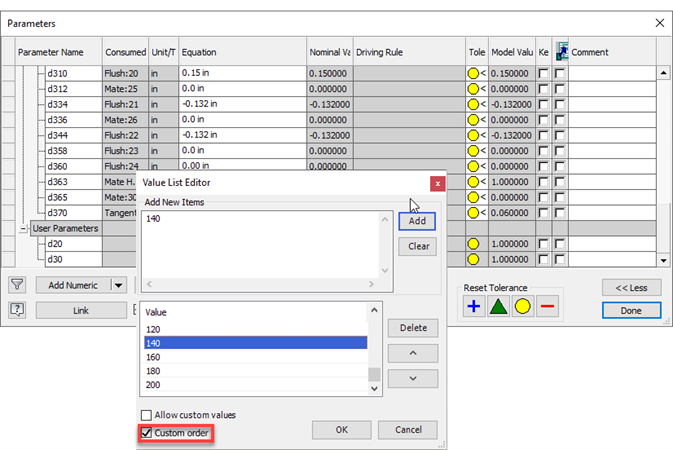Select value 160 in the list
This screenshot has width=673, height=450.
click(x=255, y=357)
